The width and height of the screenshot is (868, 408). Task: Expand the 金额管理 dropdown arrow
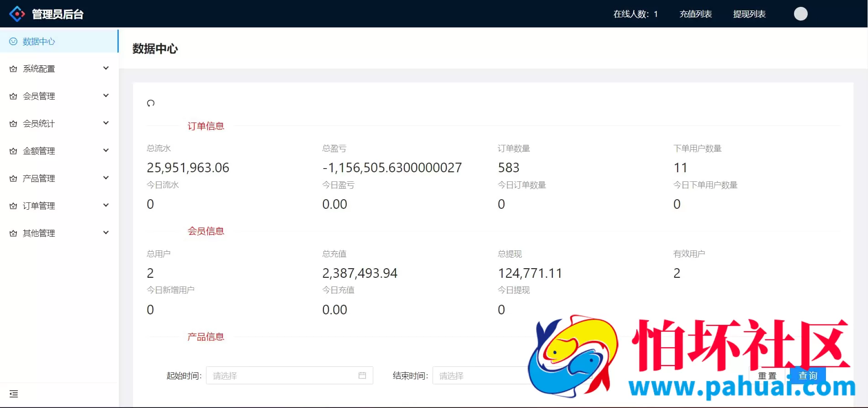pos(106,151)
